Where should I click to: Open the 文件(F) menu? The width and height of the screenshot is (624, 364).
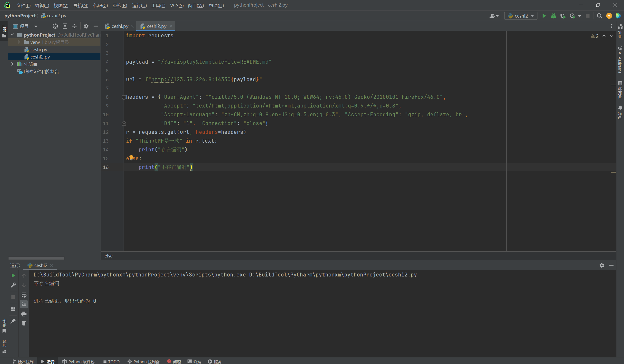point(24,5)
